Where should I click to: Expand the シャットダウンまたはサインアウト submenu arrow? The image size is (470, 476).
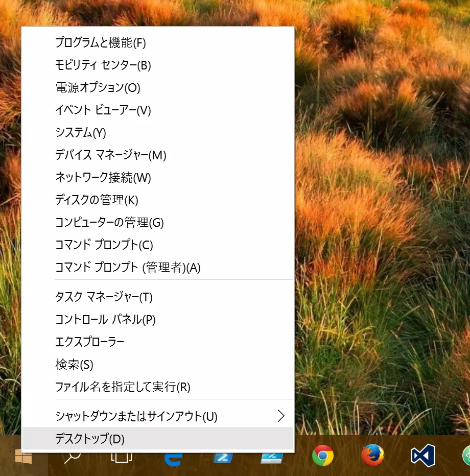click(x=280, y=416)
